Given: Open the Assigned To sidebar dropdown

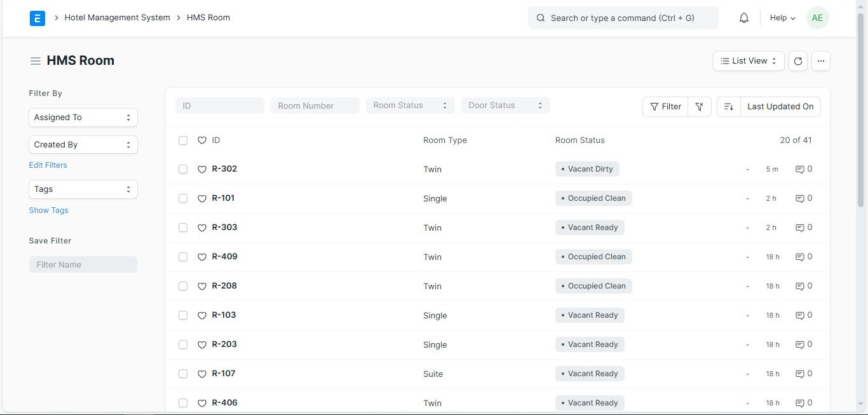Looking at the screenshot, I should (x=83, y=118).
